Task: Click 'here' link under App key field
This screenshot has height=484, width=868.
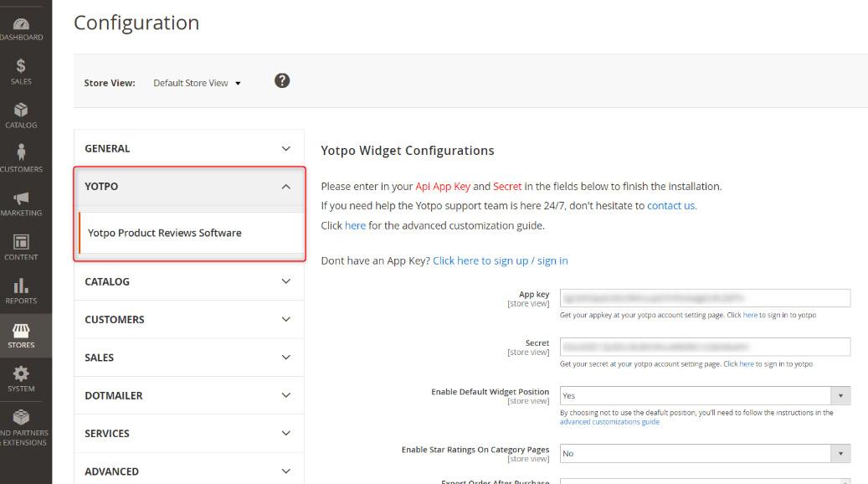Action: tap(750, 315)
